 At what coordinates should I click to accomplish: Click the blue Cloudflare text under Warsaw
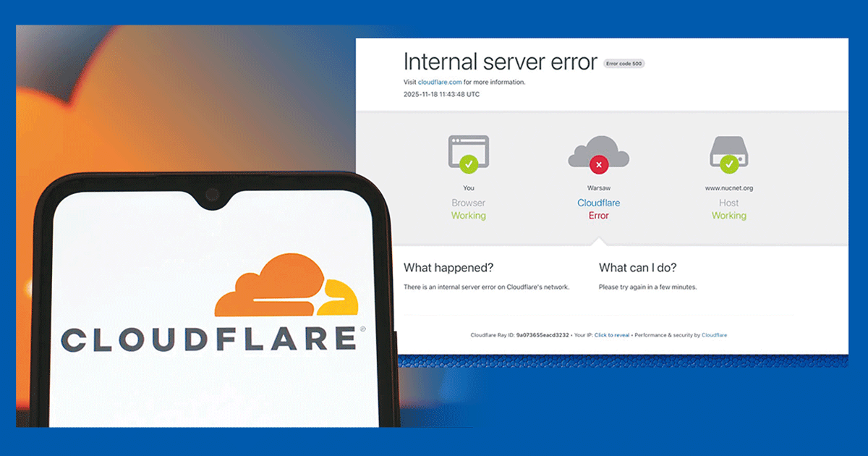(x=598, y=203)
